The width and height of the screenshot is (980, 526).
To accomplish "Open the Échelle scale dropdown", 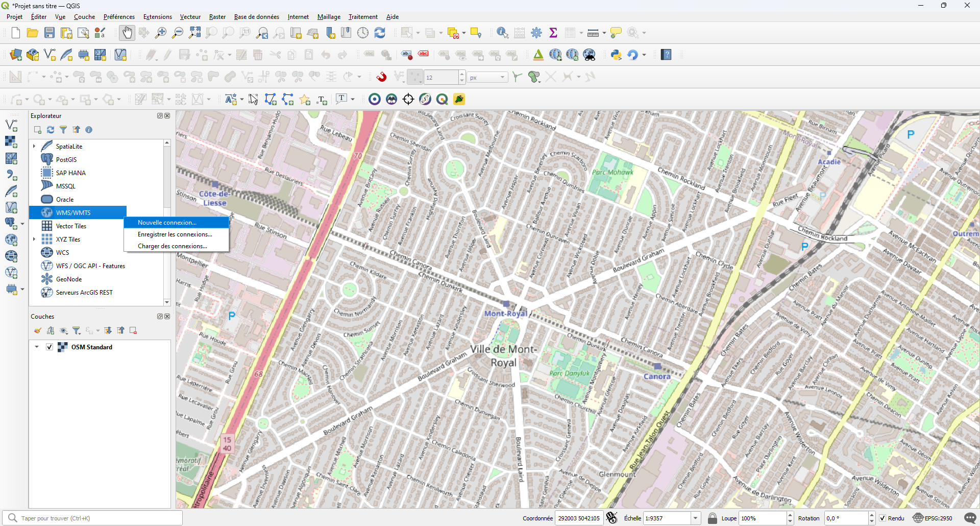I will [x=695, y=518].
